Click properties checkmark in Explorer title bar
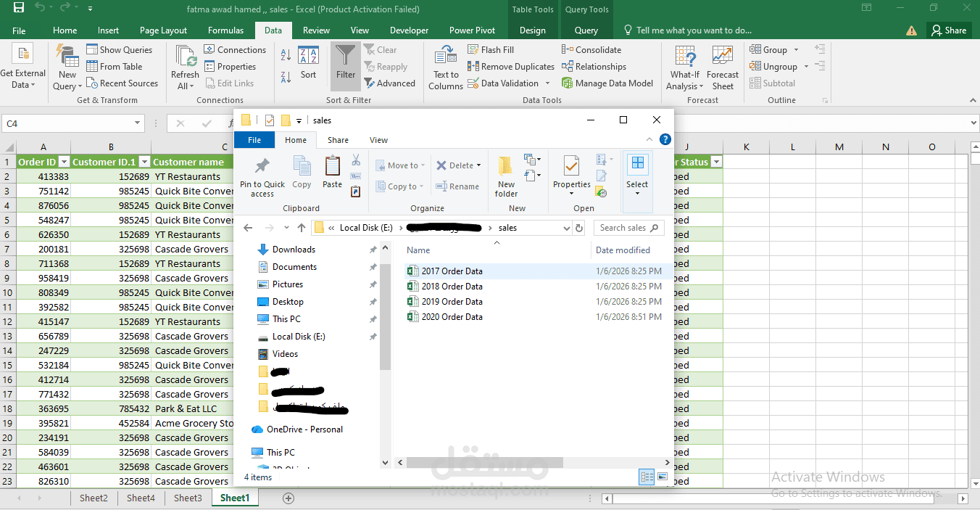 click(x=270, y=120)
